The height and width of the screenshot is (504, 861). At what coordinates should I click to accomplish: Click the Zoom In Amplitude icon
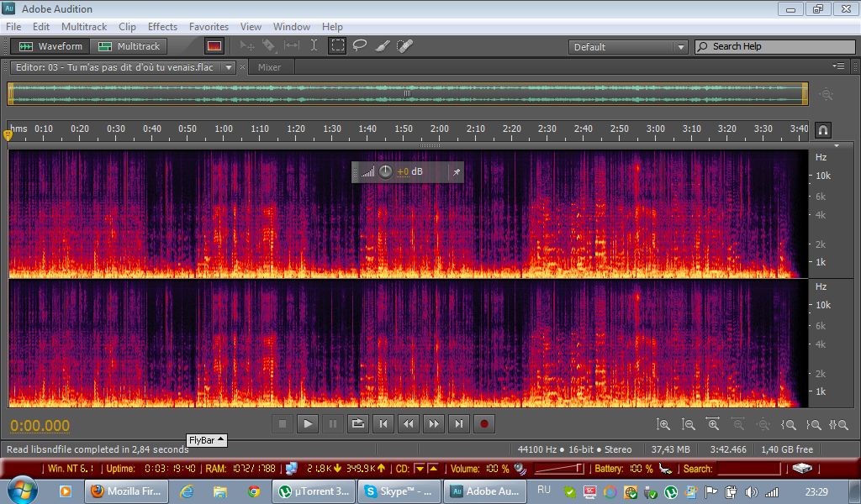click(x=663, y=425)
